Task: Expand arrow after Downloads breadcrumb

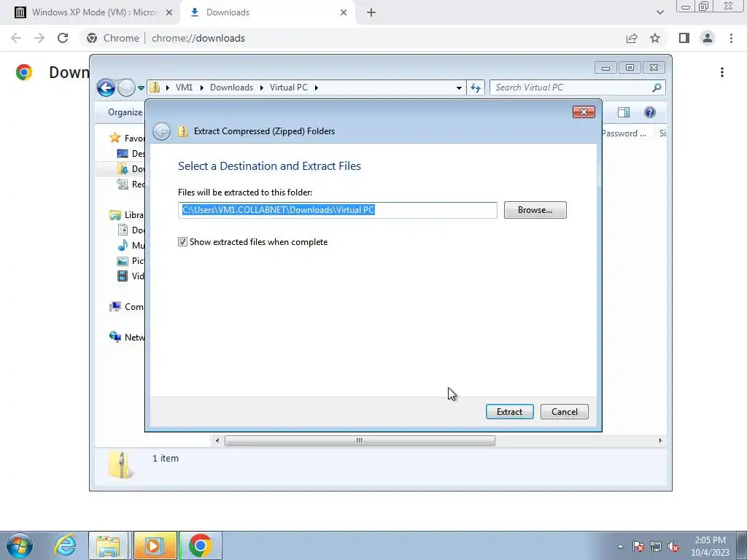Action: click(262, 87)
